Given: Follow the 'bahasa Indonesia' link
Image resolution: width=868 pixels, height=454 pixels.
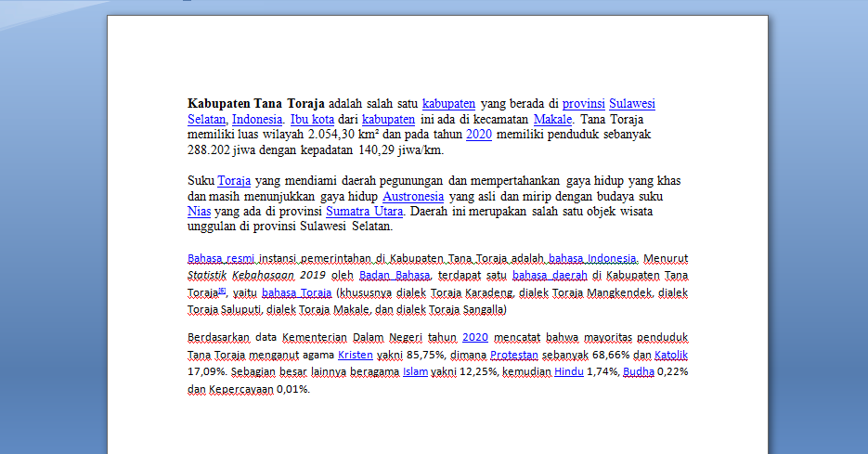Looking at the screenshot, I should click(x=592, y=258).
